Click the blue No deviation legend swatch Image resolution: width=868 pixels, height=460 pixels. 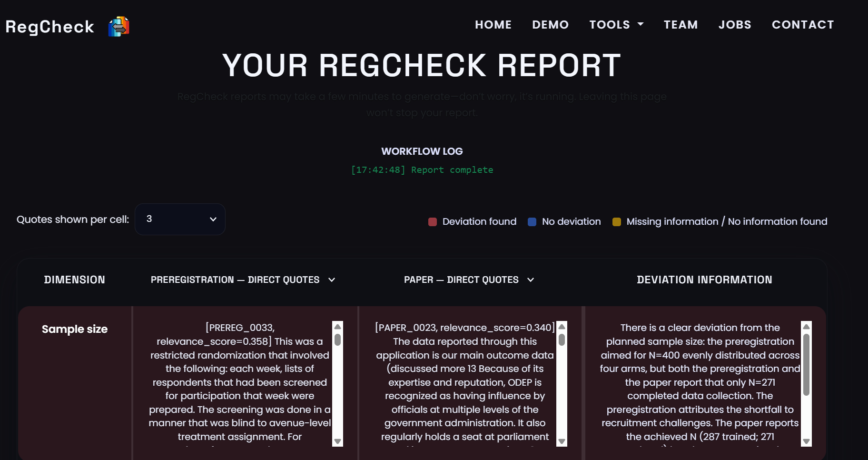532,222
